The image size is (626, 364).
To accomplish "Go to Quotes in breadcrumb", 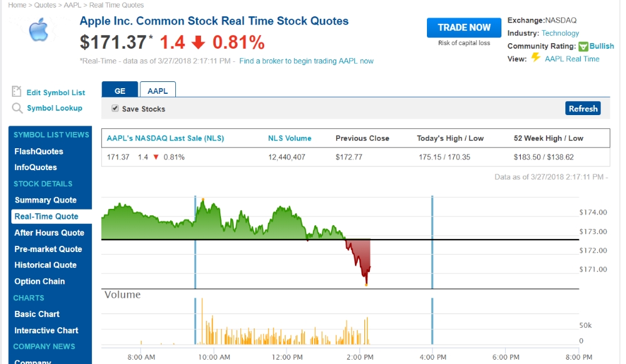I will pyautogui.click(x=44, y=5).
